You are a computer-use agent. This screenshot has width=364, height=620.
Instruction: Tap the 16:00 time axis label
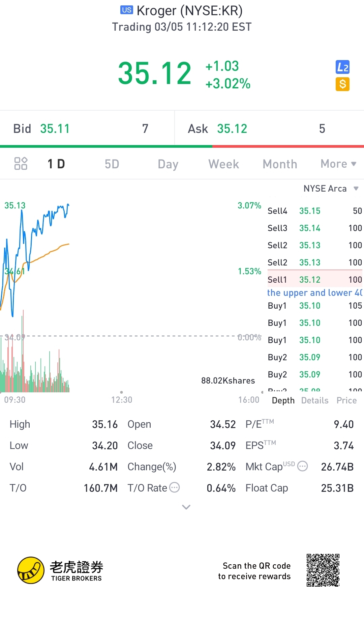(249, 400)
